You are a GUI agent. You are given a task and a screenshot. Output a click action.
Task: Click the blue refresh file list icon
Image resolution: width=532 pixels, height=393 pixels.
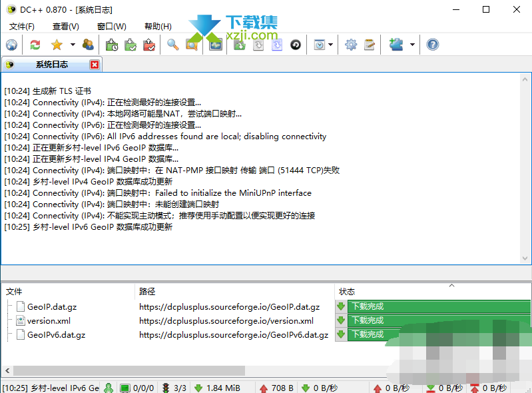pos(277,45)
